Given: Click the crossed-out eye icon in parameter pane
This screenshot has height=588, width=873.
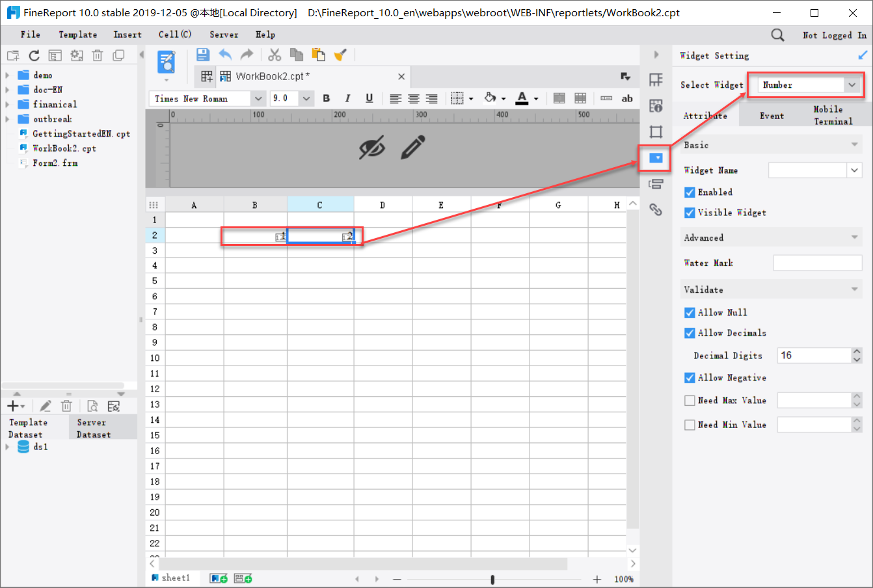Looking at the screenshot, I should 372,147.
